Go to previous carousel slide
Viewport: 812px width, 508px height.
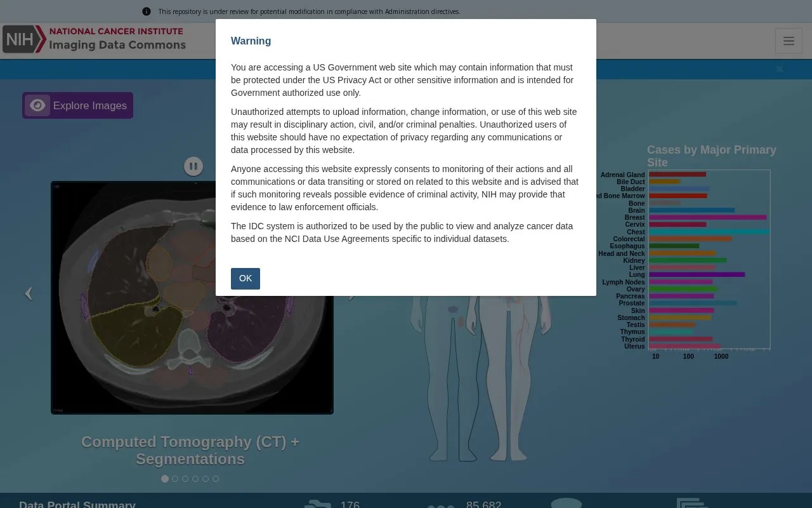29,293
